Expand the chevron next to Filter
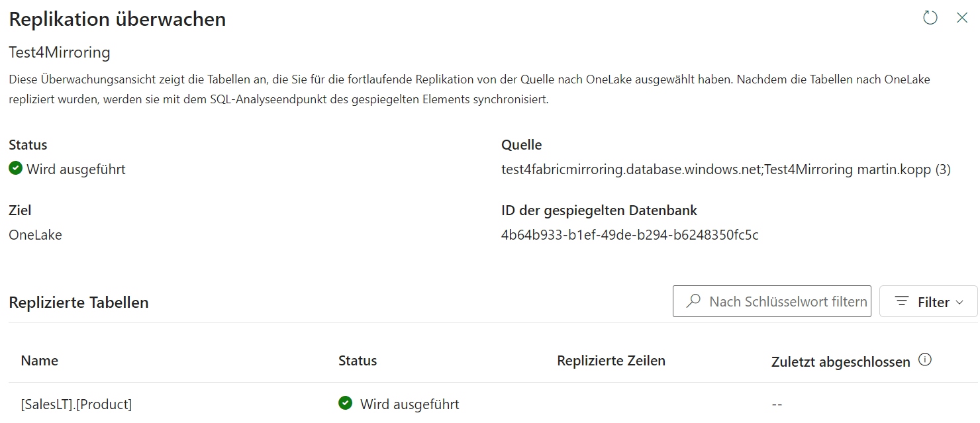Screen dimensions: 980x423 pyautogui.click(x=959, y=302)
